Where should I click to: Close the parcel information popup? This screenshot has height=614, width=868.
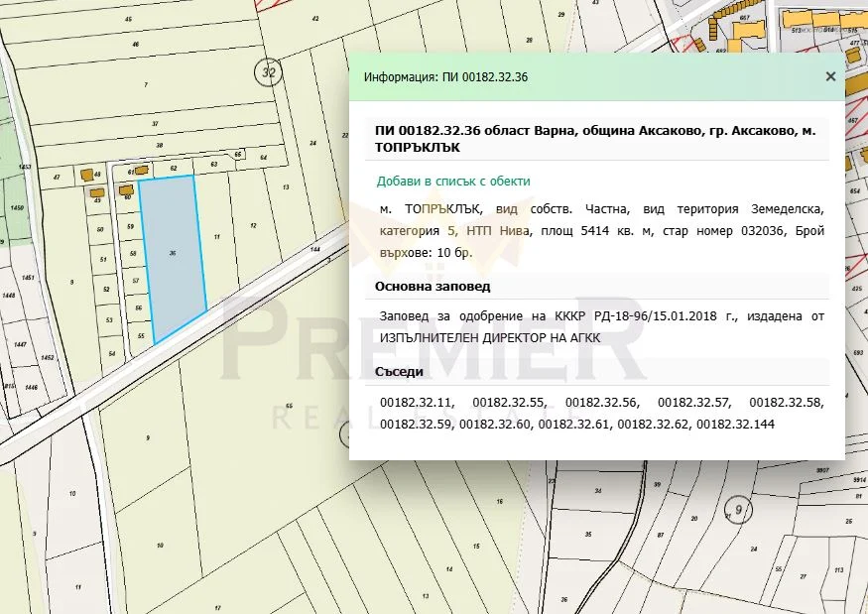click(830, 76)
